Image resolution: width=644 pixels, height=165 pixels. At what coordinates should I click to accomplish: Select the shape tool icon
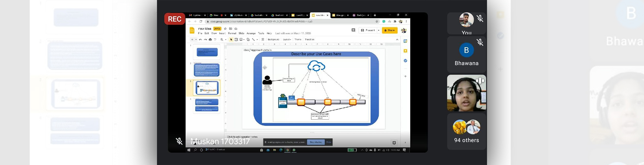point(248,40)
